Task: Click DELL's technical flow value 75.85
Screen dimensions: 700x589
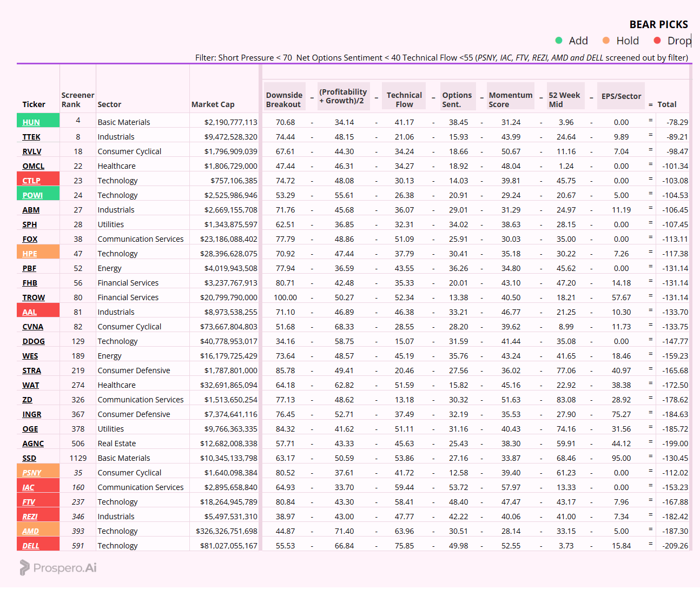Action: (x=404, y=546)
